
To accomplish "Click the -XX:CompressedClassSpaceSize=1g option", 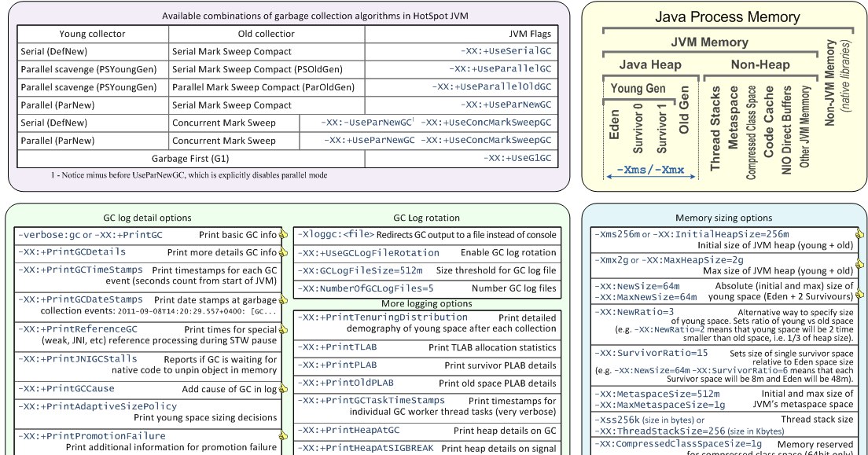I will pyautogui.click(x=678, y=444).
